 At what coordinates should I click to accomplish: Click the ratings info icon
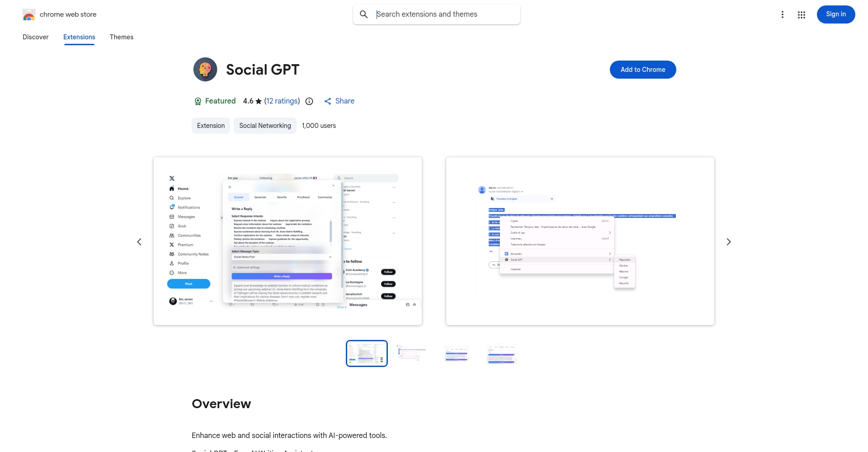pos(309,101)
